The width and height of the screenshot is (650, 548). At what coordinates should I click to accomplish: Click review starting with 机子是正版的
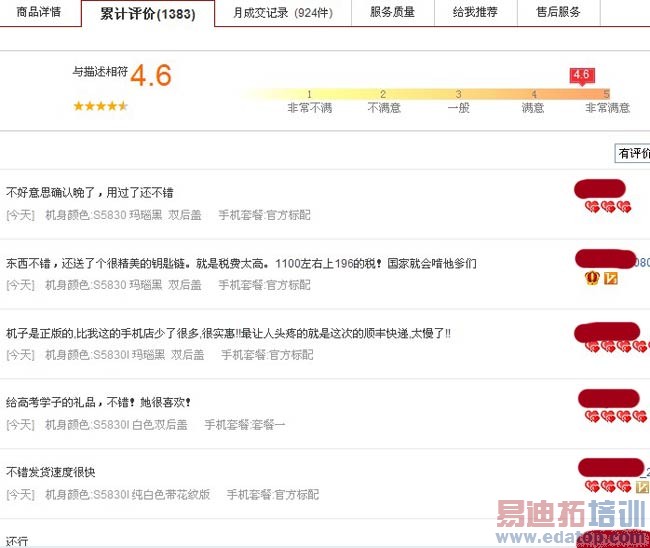click(x=228, y=333)
